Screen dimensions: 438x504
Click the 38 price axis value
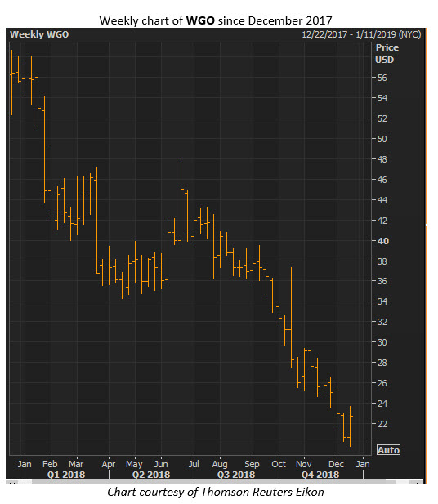point(382,261)
